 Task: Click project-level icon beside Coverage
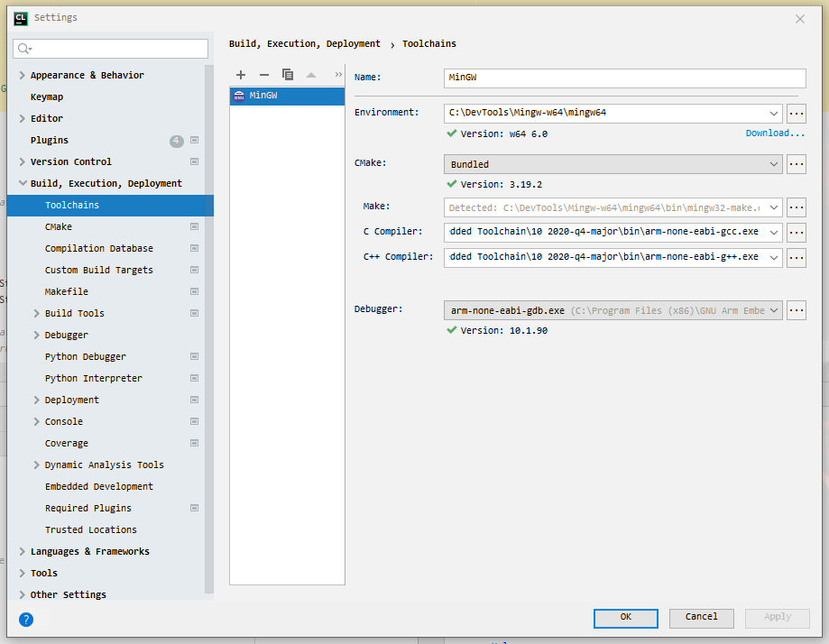(195, 444)
